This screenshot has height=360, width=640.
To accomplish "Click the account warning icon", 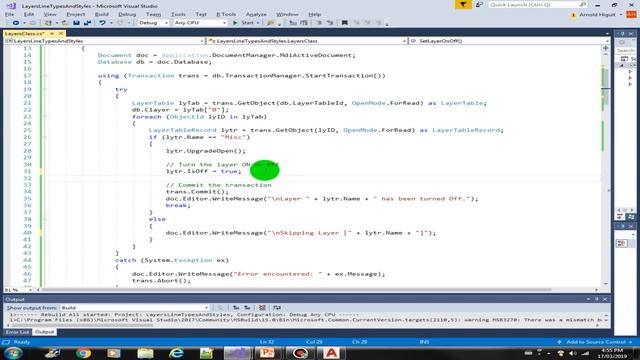I will coord(573,15).
